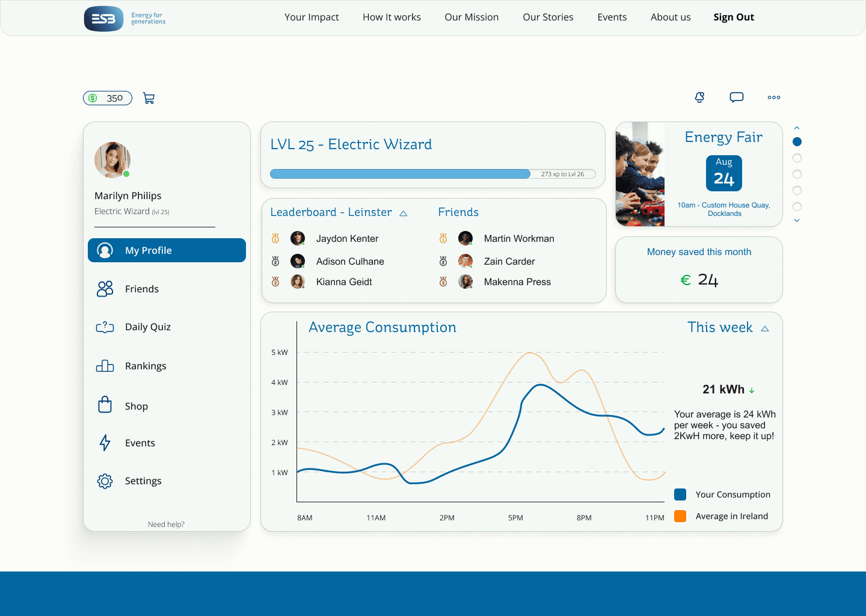Click the orange Average in Ireland swatch
Image resolution: width=866 pixels, height=616 pixels.
(680, 516)
